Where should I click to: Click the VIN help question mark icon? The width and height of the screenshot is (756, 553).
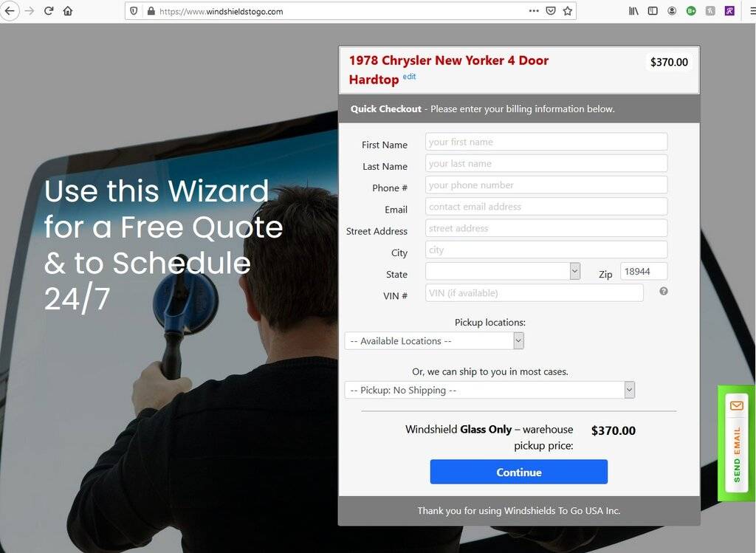[664, 291]
